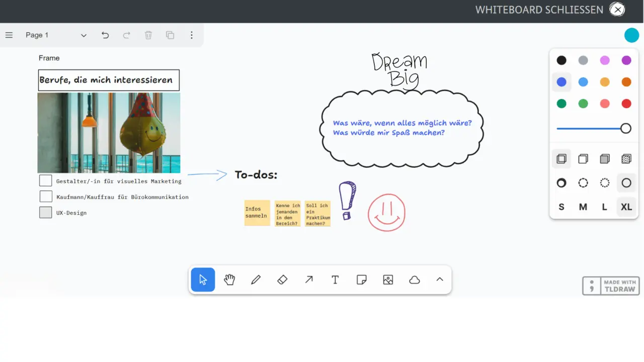The height and width of the screenshot is (362, 644).
Task: Select the balloon image on canvas
Action: coord(109,133)
